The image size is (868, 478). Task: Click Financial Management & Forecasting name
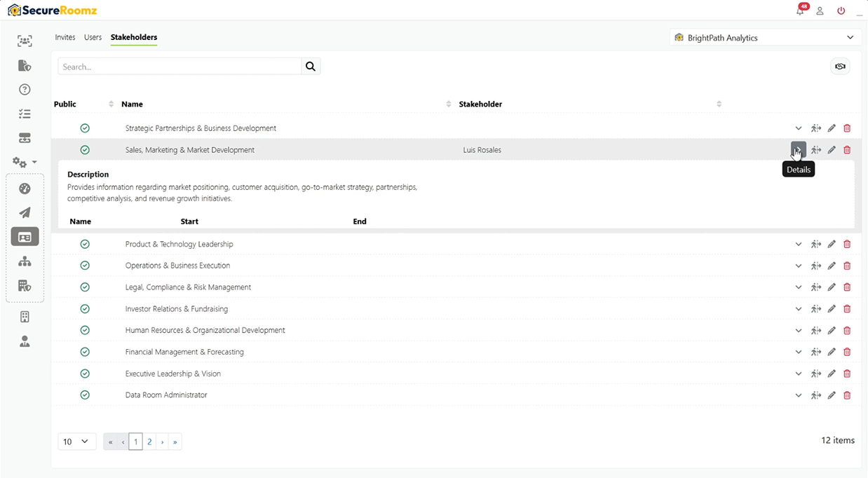click(184, 352)
